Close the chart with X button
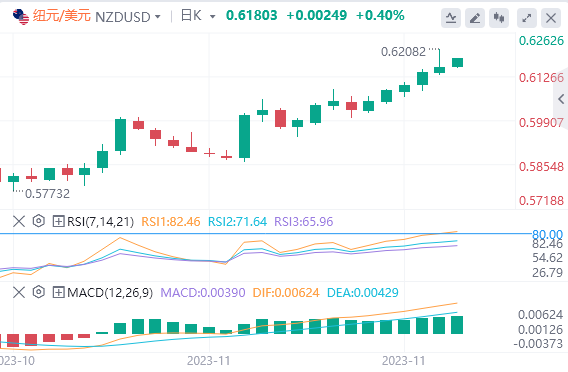The height and width of the screenshot is (372, 568). tap(551, 18)
